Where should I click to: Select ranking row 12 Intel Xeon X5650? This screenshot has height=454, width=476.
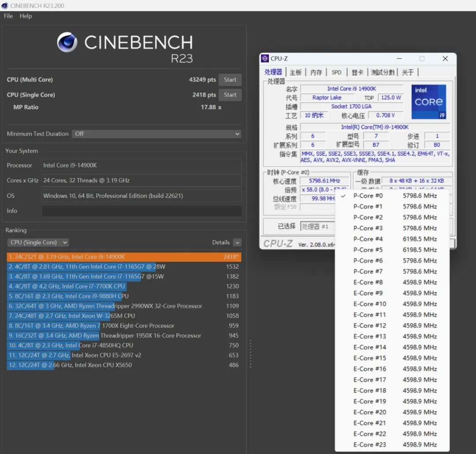(124, 365)
